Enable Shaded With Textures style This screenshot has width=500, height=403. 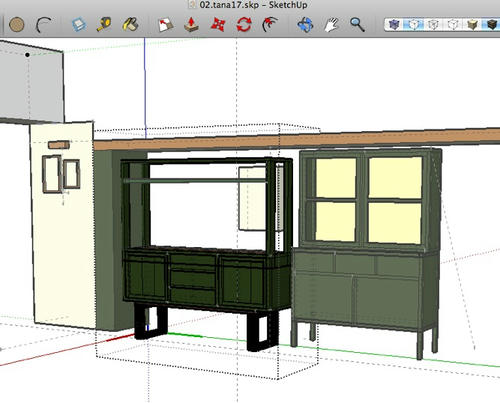(472, 25)
